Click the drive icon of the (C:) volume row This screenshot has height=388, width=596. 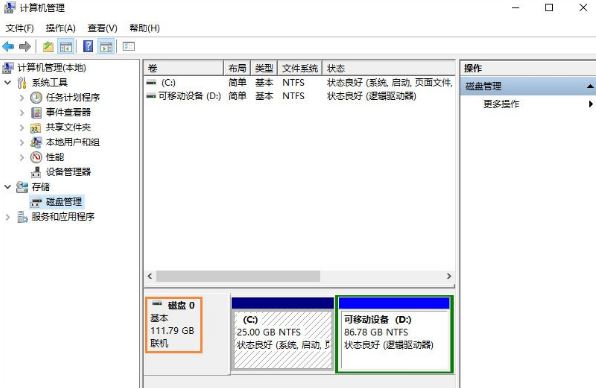(151, 82)
